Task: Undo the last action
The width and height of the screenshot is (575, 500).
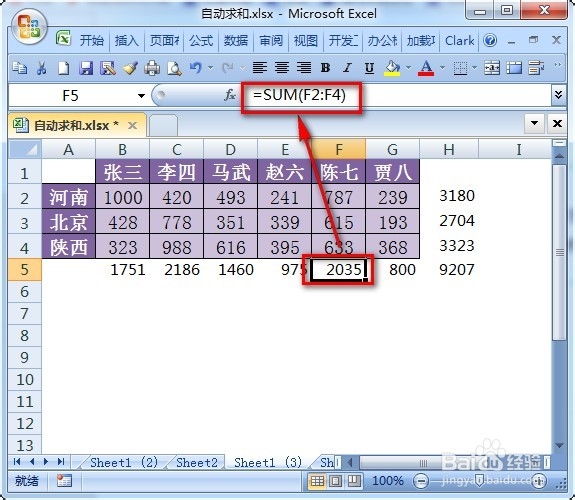Action: (x=196, y=68)
